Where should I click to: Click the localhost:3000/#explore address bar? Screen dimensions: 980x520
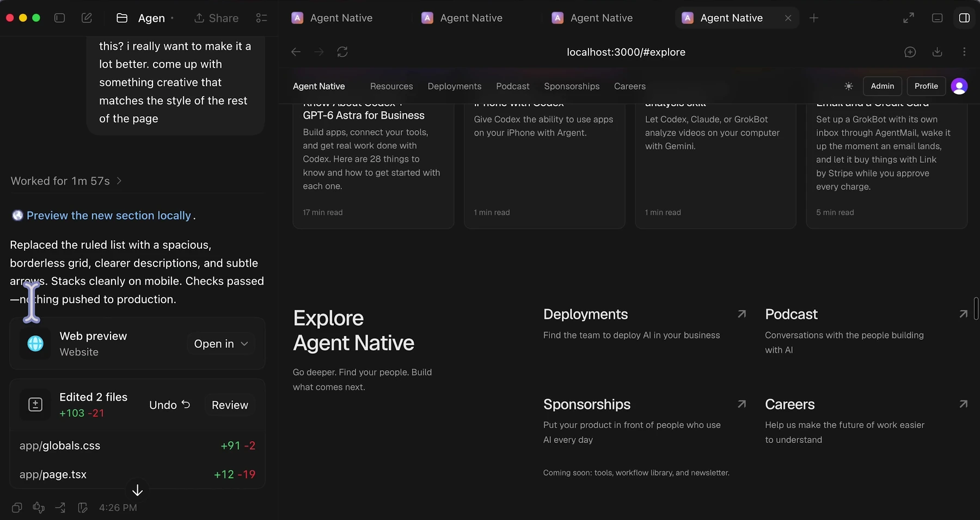tap(626, 52)
